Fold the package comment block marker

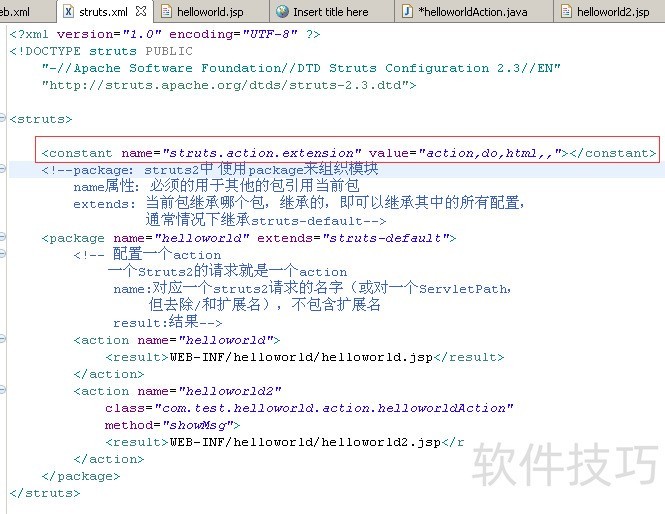tap(4, 170)
